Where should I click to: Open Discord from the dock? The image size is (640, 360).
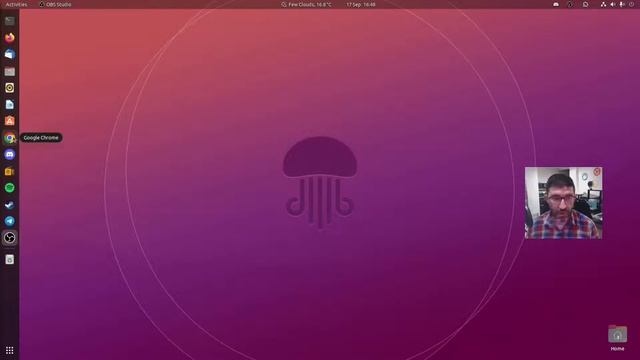pos(9,154)
